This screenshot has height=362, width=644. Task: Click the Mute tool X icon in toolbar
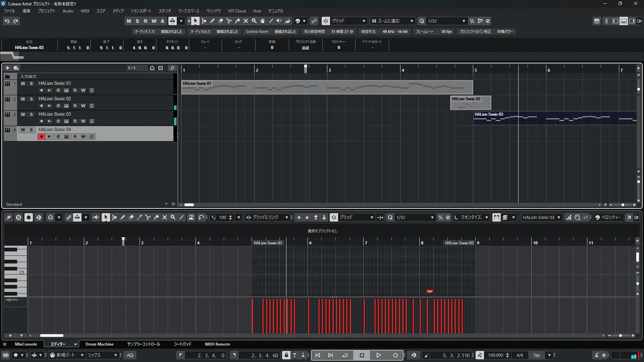point(246,21)
